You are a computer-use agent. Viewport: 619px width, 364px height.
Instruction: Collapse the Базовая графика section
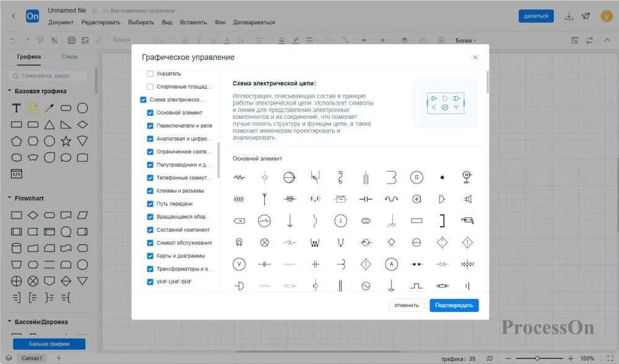(10, 92)
